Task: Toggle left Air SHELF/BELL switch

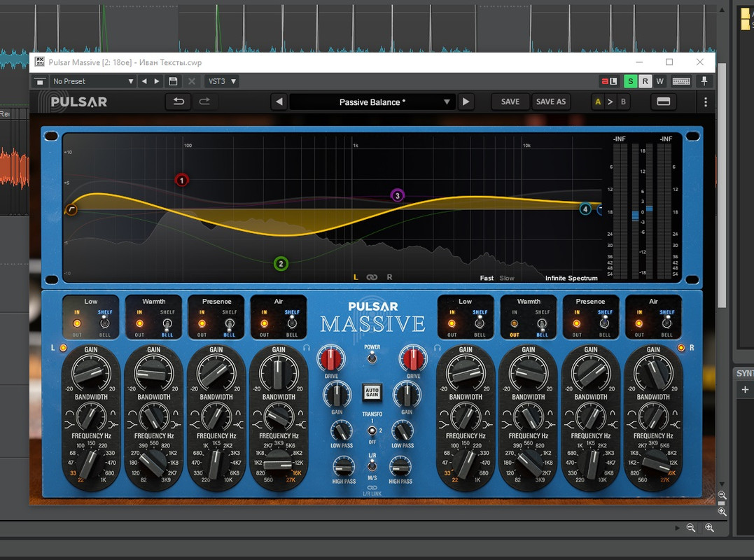Action: click(x=292, y=323)
